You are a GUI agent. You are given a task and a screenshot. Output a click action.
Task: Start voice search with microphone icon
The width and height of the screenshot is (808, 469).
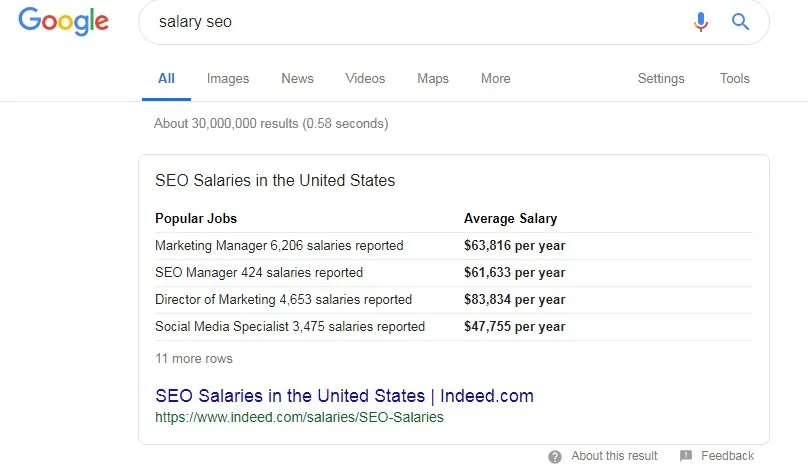(x=700, y=22)
